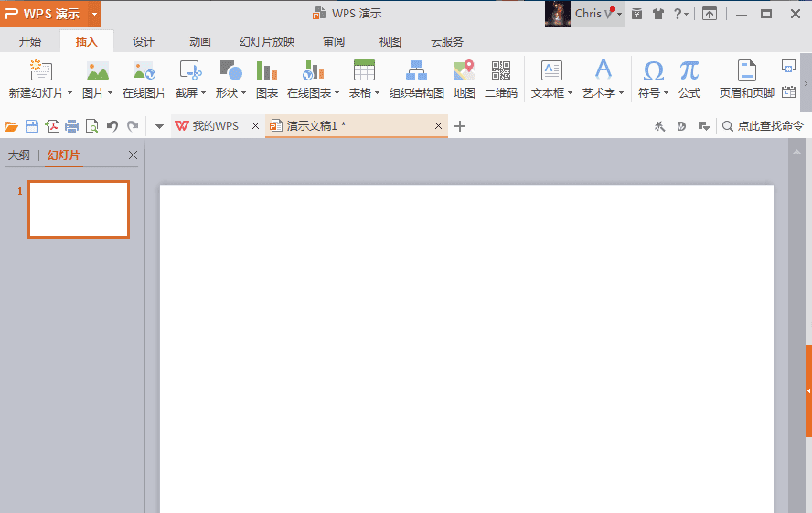Viewport: 812px width, 513px height.
Task: Select the WordArt (艺术字) icon
Action: [603, 70]
